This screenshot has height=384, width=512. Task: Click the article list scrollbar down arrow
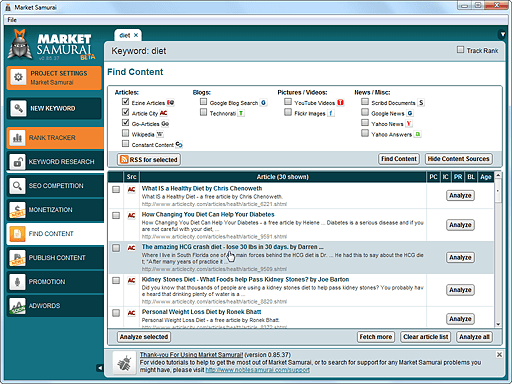coord(498,324)
